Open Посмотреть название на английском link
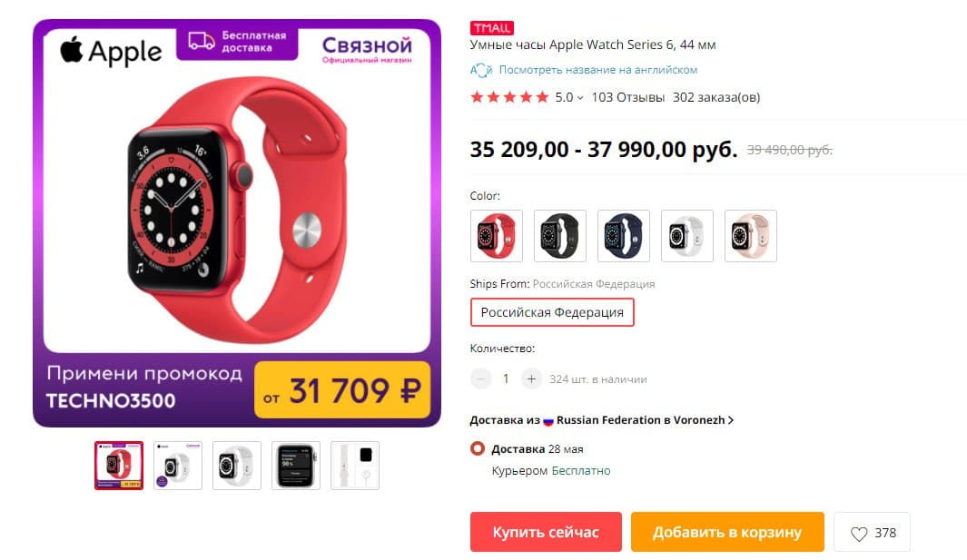The image size is (967, 560). tap(597, 70)
